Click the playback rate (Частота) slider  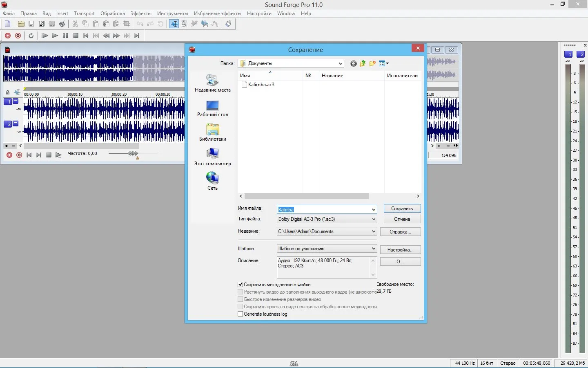coord(133,154)
